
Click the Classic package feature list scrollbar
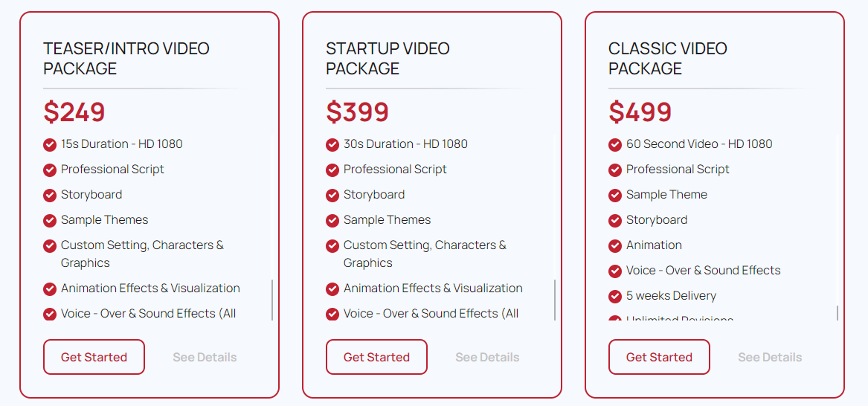point(838,312)
